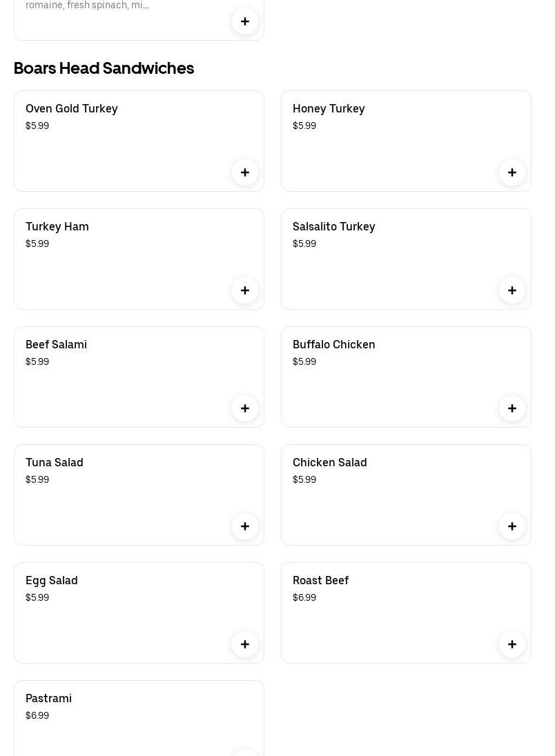
Task: Add Buffalo Chicken sandwich to cart
Action: point(512,408)
